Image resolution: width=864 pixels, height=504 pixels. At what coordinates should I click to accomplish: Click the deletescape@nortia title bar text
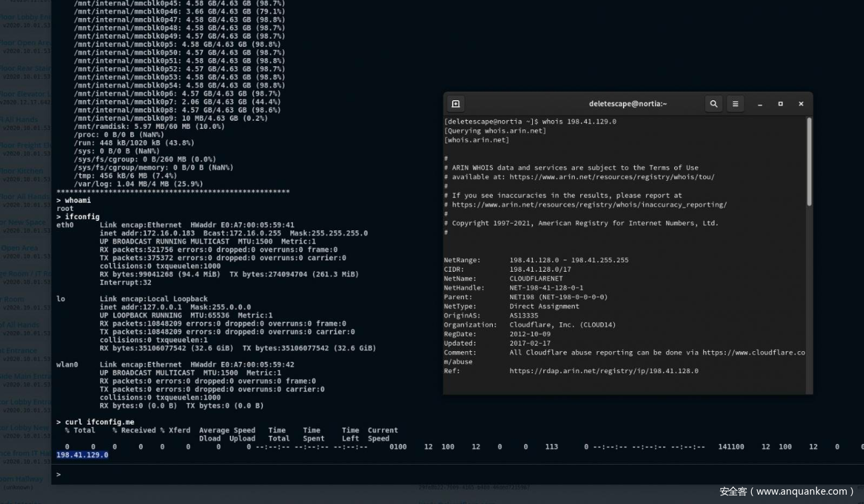tap(628, 104)
